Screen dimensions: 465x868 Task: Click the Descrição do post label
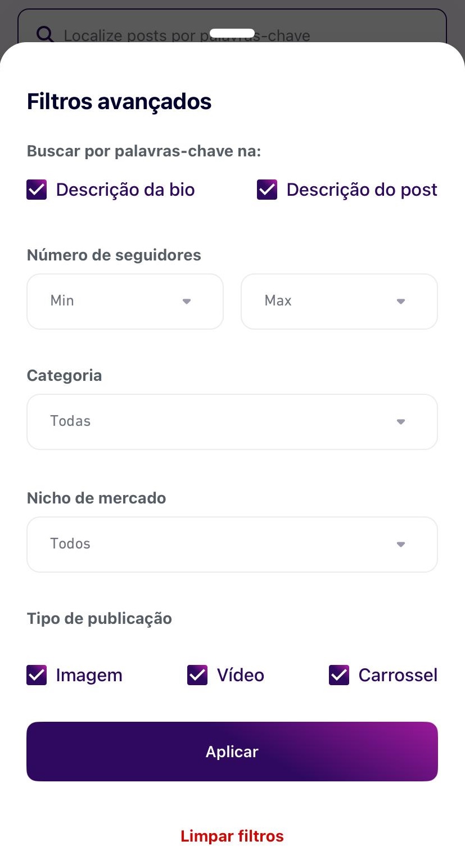[362, 190]
